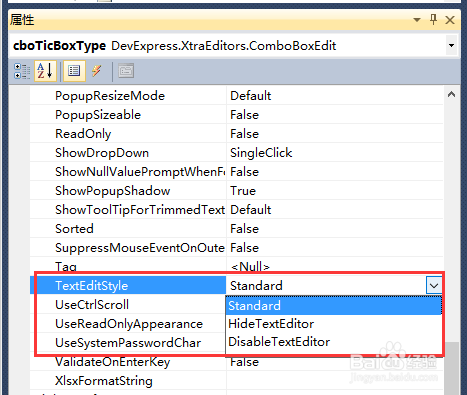The height and width of the screenshot is (395, 467).
Task: Click the property grid scrollbar thumb
Action: coord(452,368)
